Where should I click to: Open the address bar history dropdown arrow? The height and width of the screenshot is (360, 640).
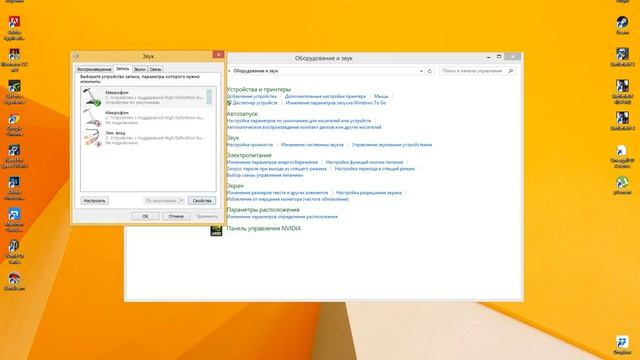pos(421,71)
